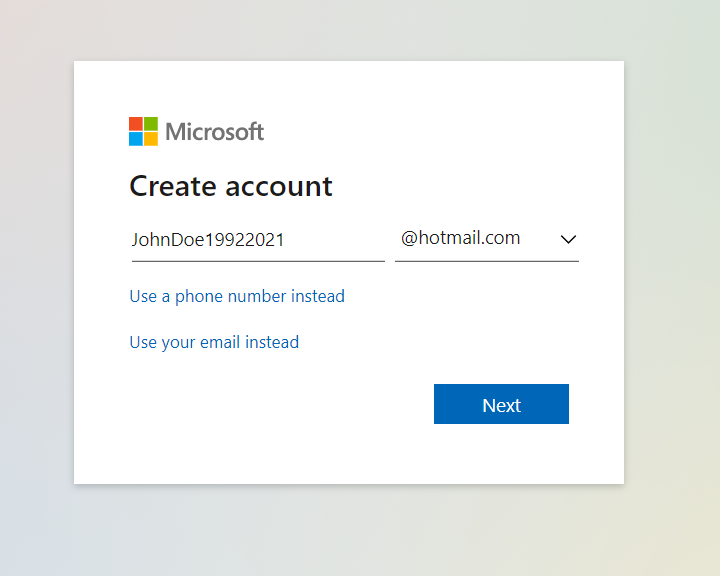The height and width of the screenshot is (576, 720).
Task: Click the empty space right of the username text
Action: coord(338,240)
